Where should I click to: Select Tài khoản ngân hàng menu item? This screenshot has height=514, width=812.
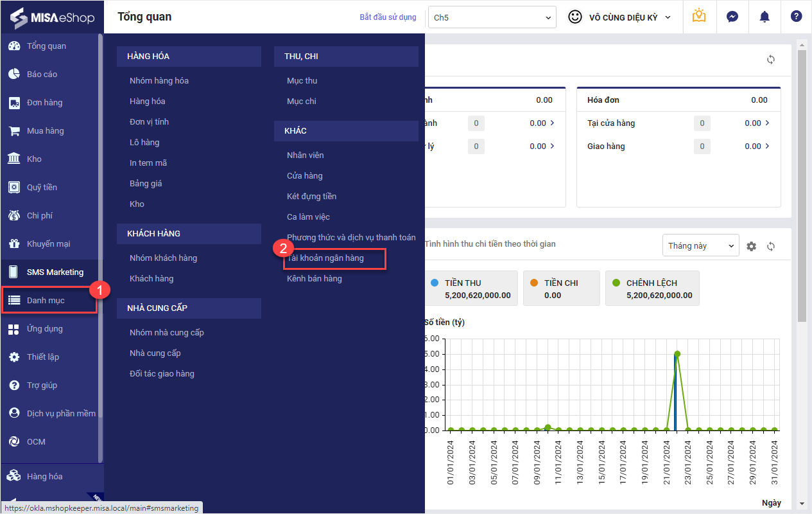[326, 258]
